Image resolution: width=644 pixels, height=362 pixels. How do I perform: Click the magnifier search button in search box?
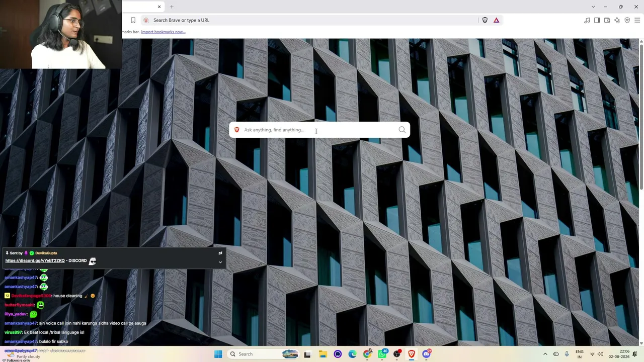point(402,130)
